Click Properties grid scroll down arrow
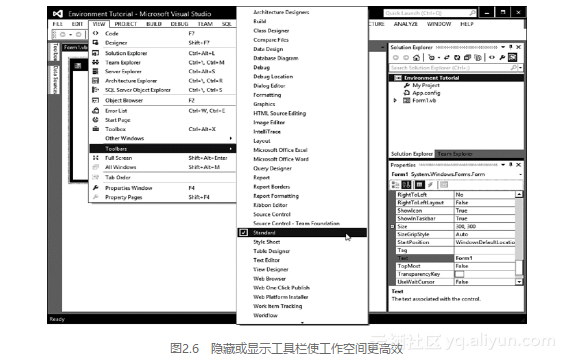 point(519,282)
